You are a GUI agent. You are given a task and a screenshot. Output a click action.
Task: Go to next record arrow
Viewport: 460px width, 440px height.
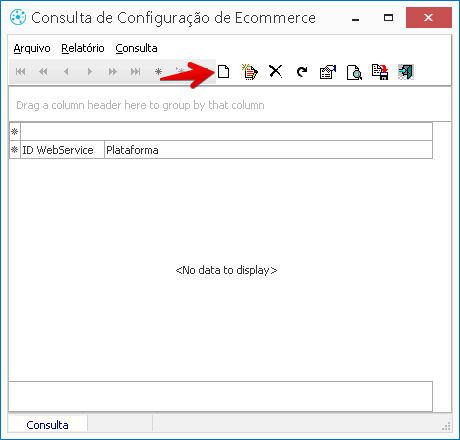click(89, 71)
